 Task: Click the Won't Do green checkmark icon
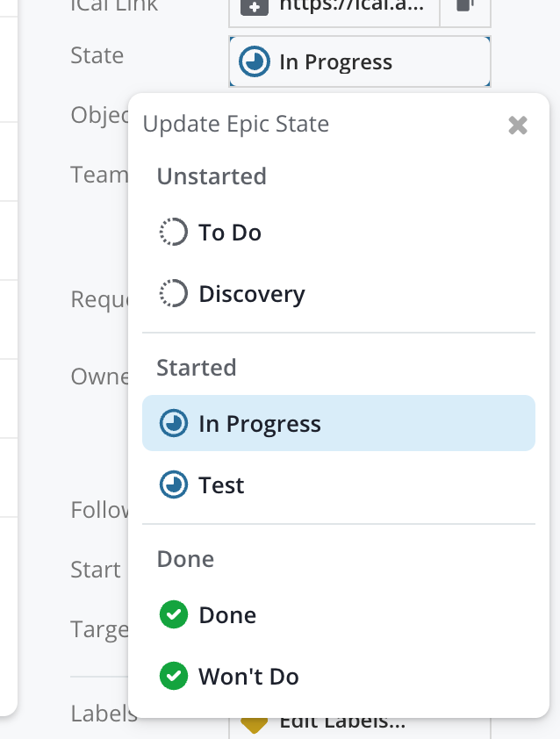pos(174,676)
